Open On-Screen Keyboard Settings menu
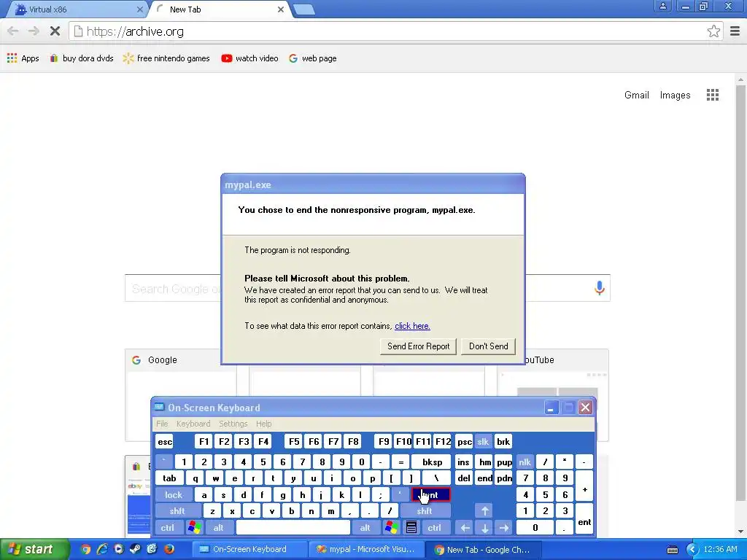The height and width of the screenshot is (560, 747). (x=233, y=424)
